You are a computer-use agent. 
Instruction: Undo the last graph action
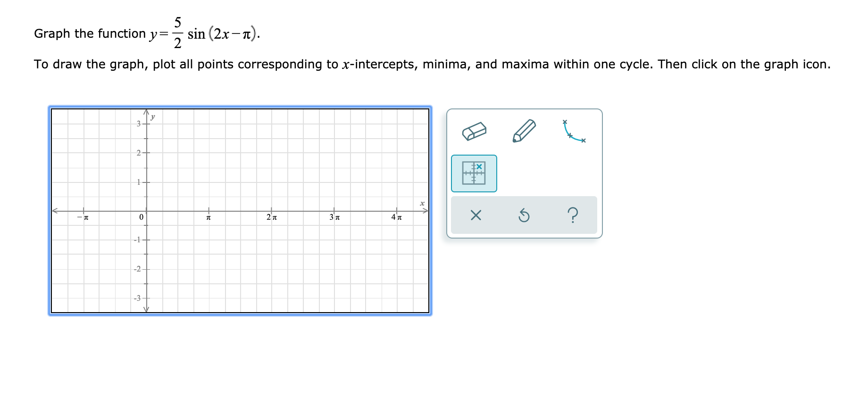point(524,215)
